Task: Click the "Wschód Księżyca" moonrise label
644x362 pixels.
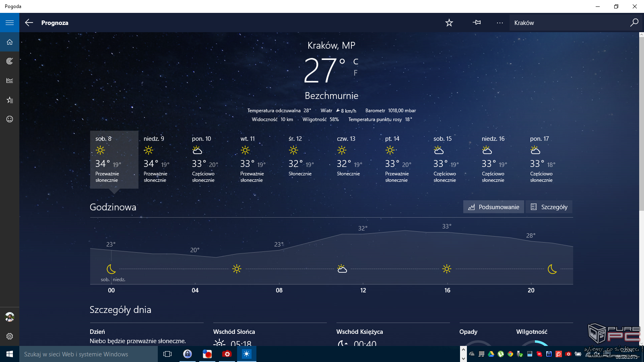Action: (x=359, y=332)
